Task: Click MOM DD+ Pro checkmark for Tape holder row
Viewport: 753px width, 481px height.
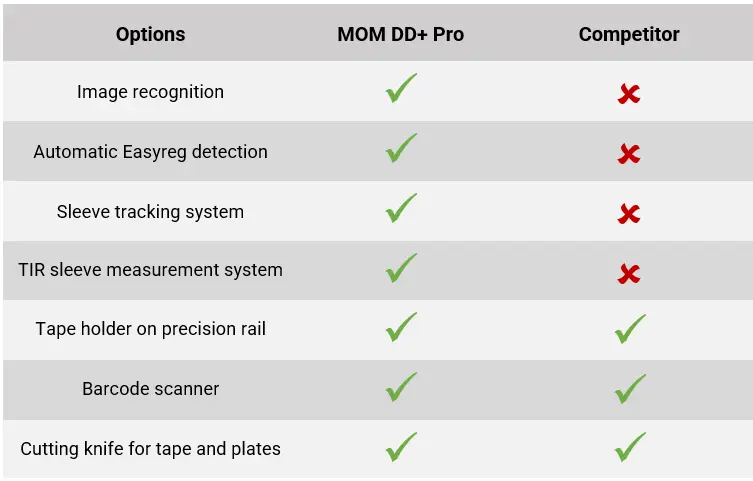Action: 401,328
